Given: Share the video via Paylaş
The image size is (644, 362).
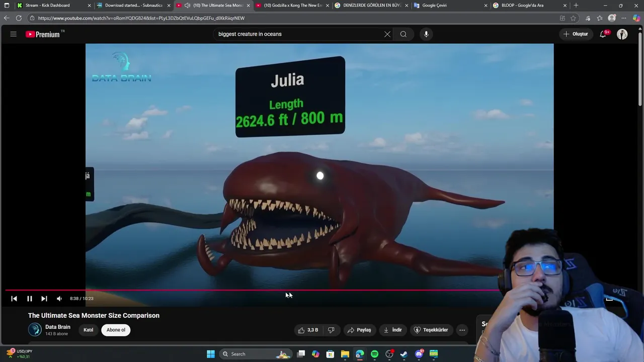Looking at the screenshot, I should point(359,330).
